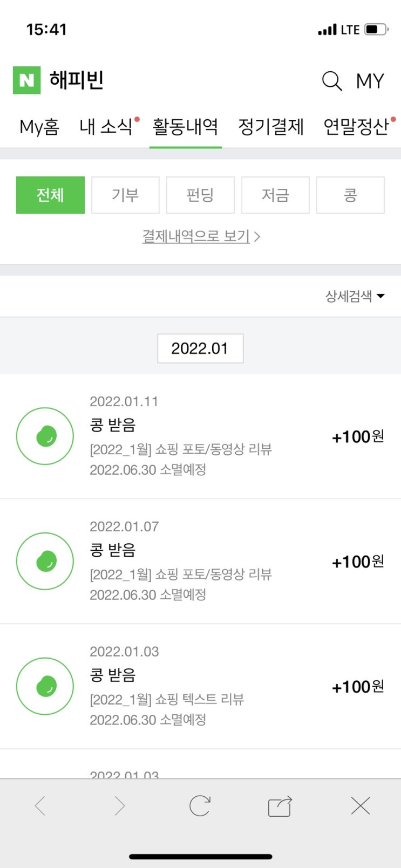Switch to the 정기결제 tab
This screenshot has width=401, height=868.
pyautogui.click(x=271, y=127)
